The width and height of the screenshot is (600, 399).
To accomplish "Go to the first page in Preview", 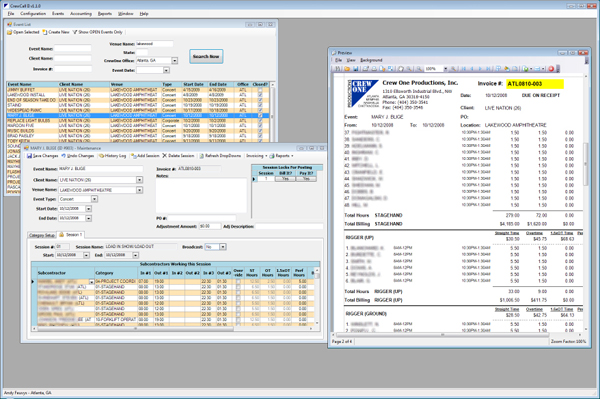I will click(x=464, y=69).
